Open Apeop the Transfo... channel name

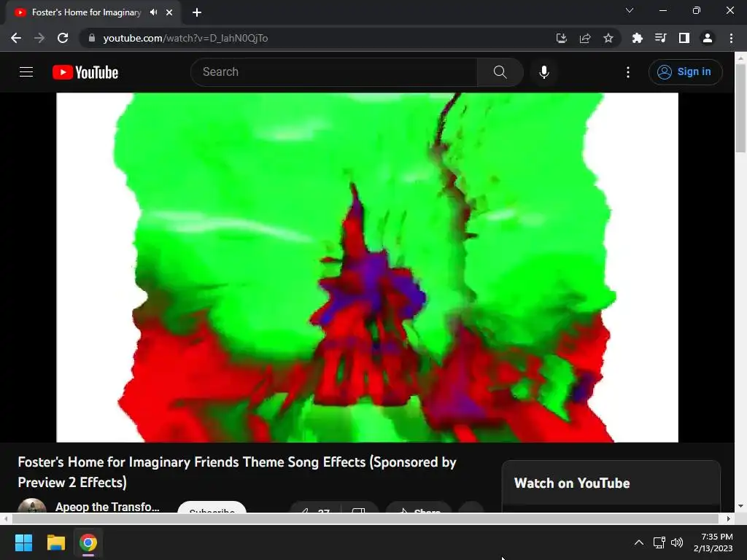coord(107,507)
